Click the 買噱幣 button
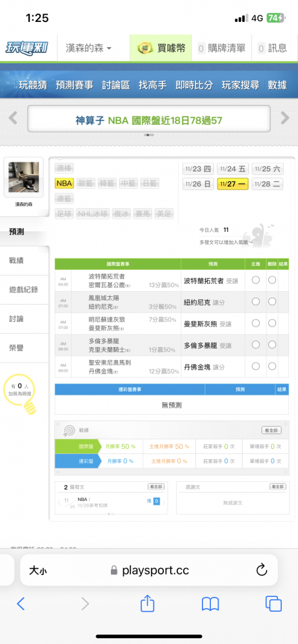Screen dimensions: 298x644 [x=161, y=48]
